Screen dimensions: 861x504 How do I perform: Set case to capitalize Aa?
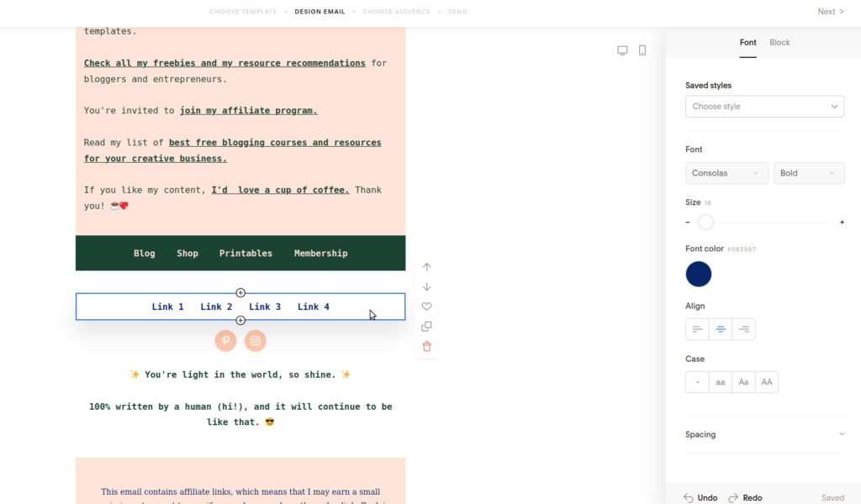(x=743, y=382)
